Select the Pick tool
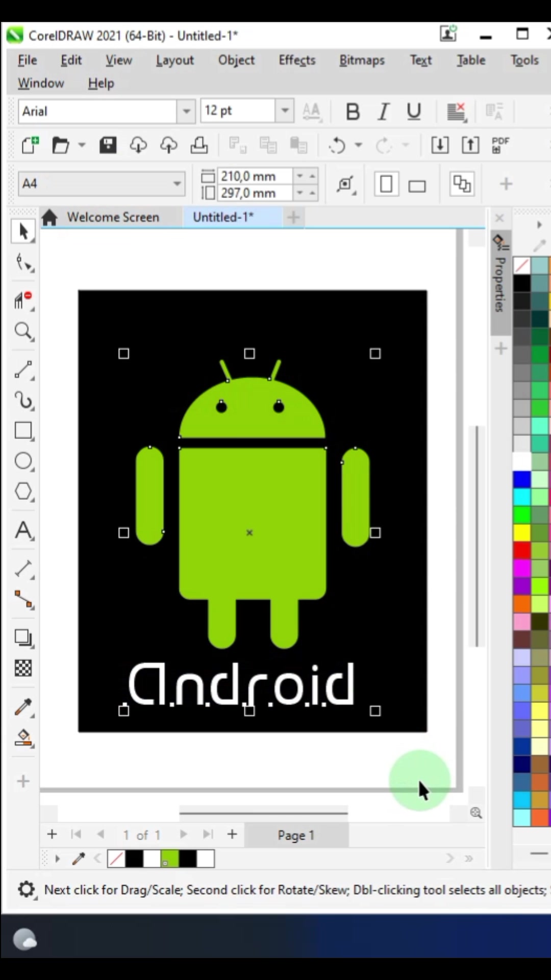Image resolution: width=551 pixels, height=980 pixels. tap(23, 232)
